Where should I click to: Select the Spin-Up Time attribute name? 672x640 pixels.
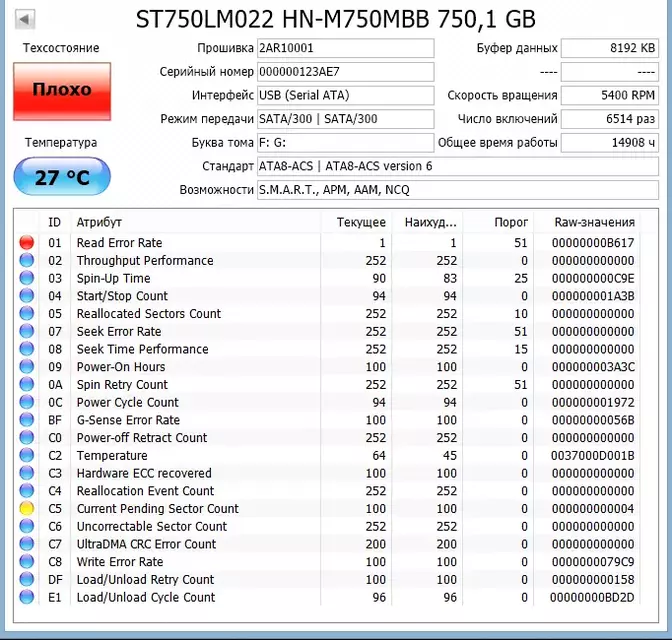pos(114,278)
